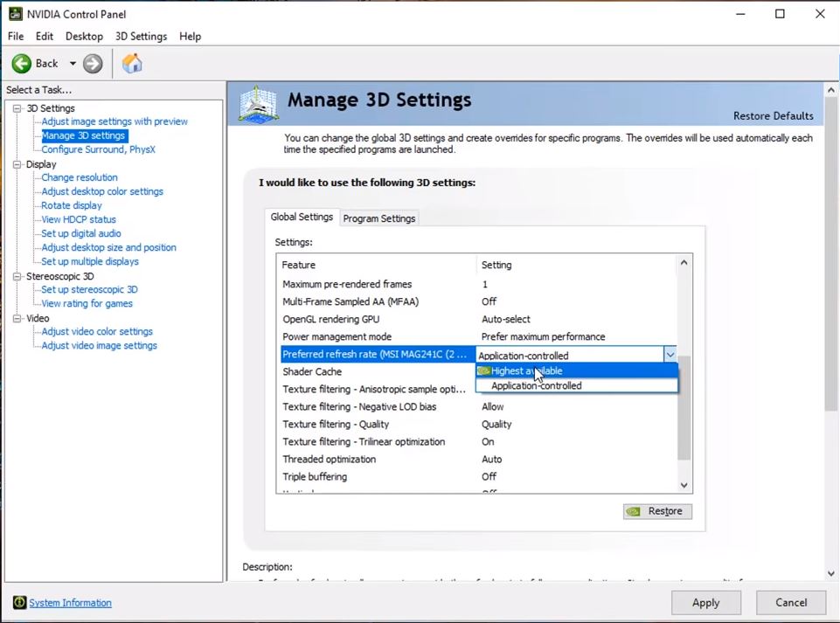Viewport: 840px width, 623px height.
Task: Click the NVIDIA Control Panel title bar icon
Action: pyautogui.click(x=15, y=14)
